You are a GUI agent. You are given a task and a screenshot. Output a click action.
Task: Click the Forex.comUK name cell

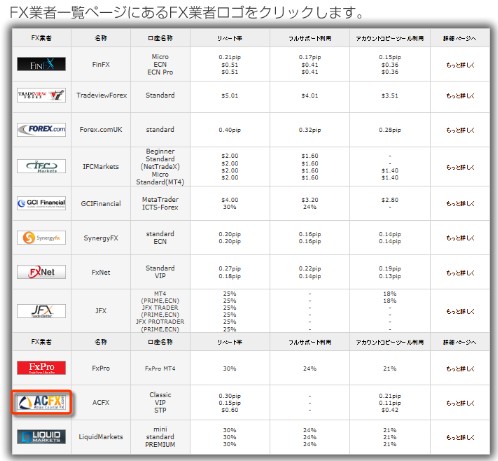tap(101, 129)
